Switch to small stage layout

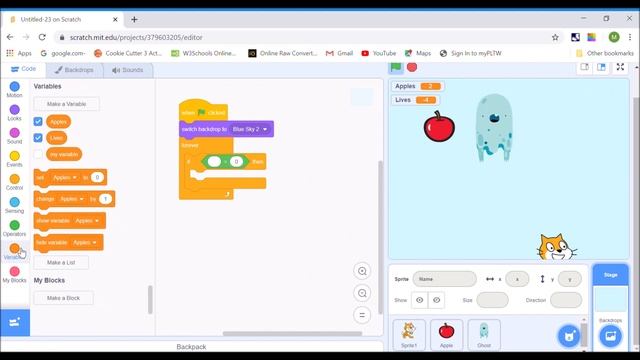[x=584, y=67]
